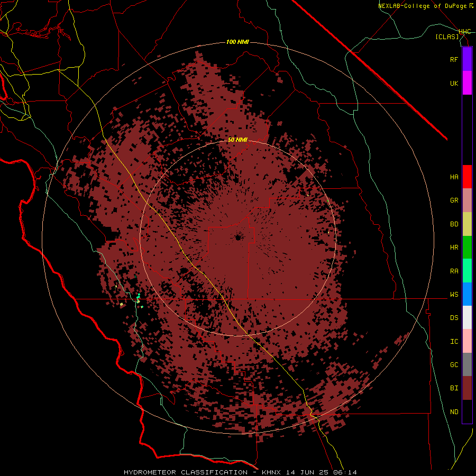Click the "100 NMI" range ring label
476x476 pixels.
pyautogui.click(x=237, y=42)
